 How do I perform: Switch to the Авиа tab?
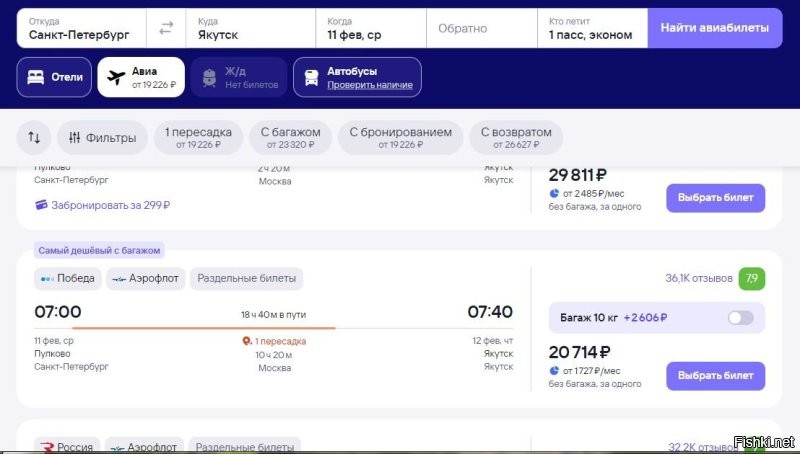[141, 77]
